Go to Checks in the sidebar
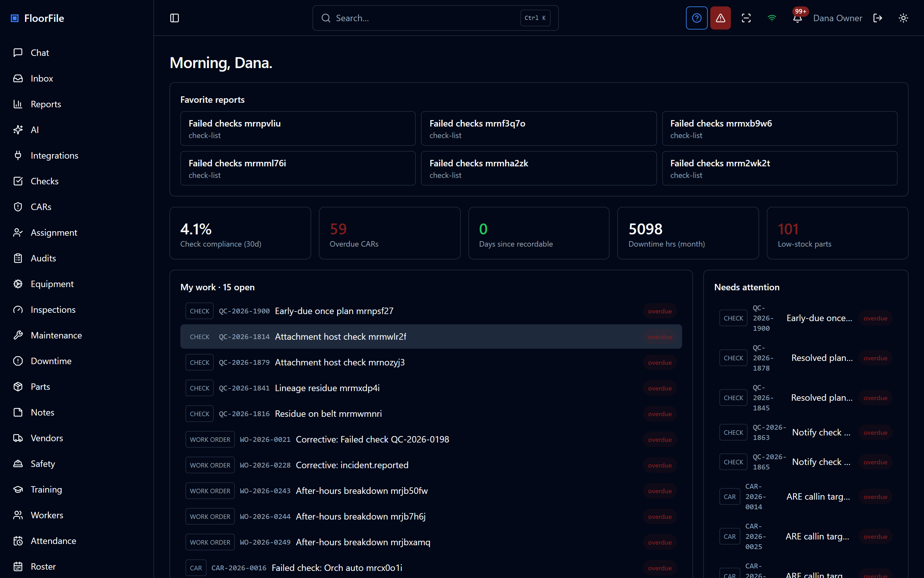 (77, 181)
